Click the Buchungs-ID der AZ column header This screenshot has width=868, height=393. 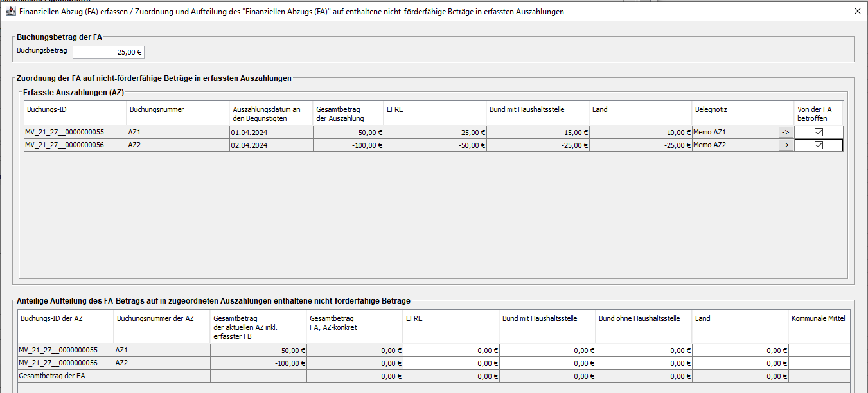[x=66, y=327]
